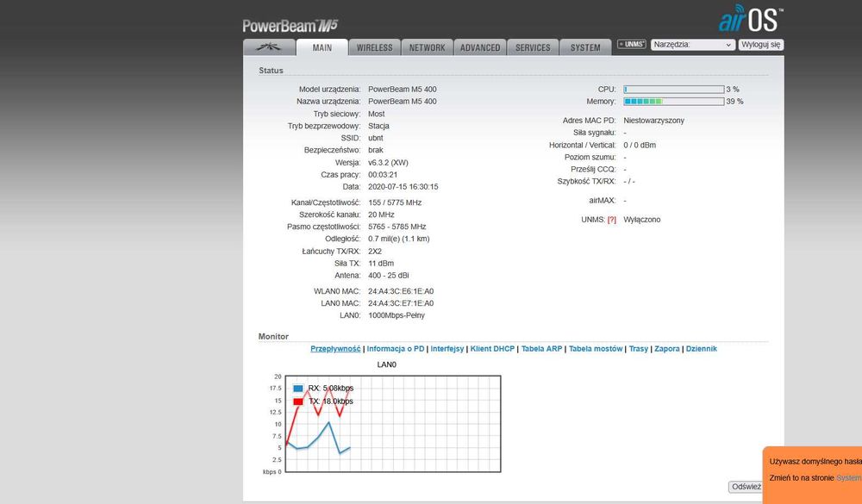Image resolution: width=862 pixels, height=504 pixels.
Task: Click the antenna value 400 - 25 dBi
Action: (388, 276)
